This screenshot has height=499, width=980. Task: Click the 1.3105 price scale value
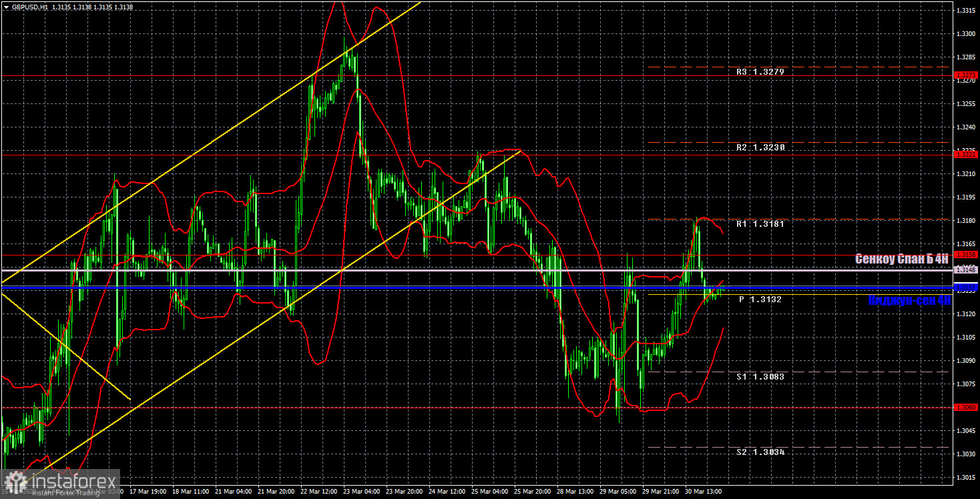coord(966,338)
